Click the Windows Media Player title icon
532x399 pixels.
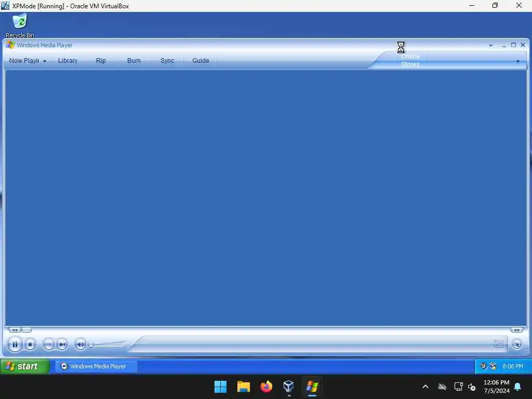[10, 45]
